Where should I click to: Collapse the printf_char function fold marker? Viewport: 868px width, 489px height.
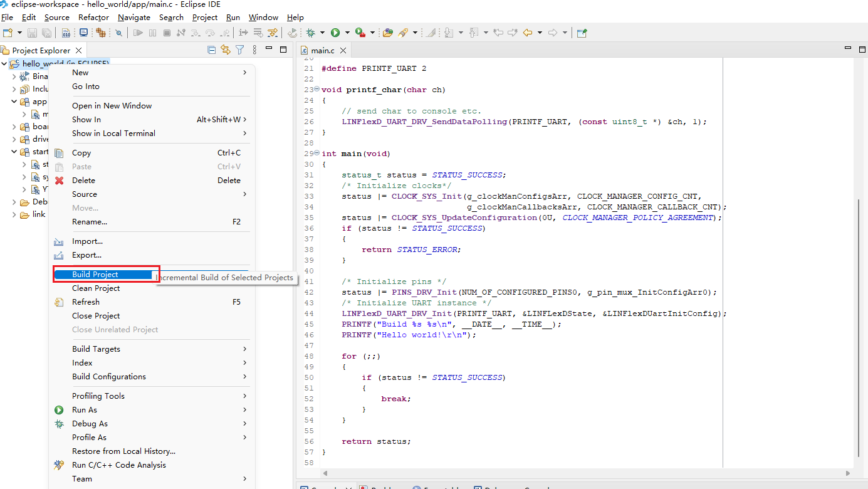[316, 90]
